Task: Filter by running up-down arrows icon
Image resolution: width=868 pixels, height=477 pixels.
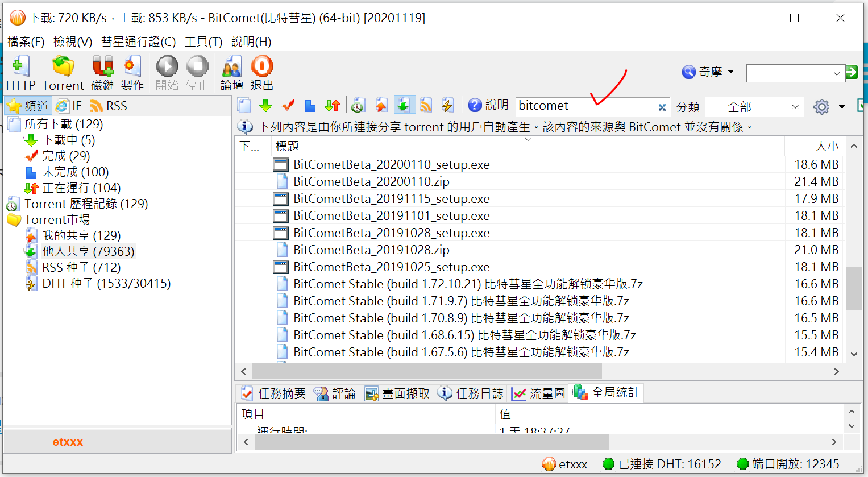Action: 332,105
